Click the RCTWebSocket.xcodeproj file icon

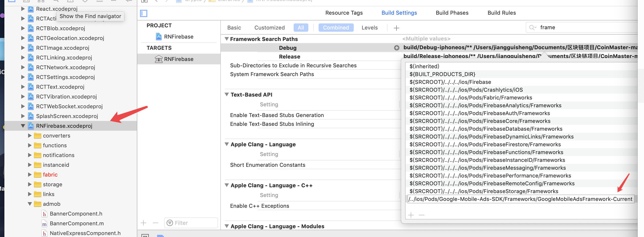[x=31, y=107]
